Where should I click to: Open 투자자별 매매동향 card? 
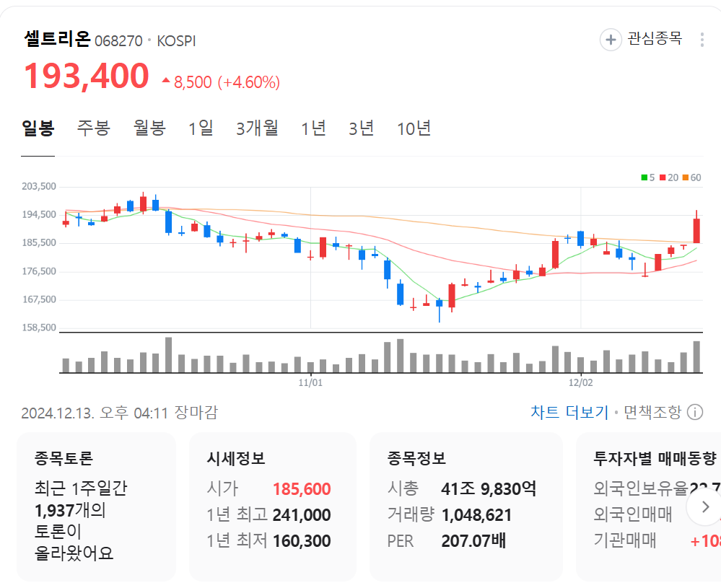click(648, 506)
